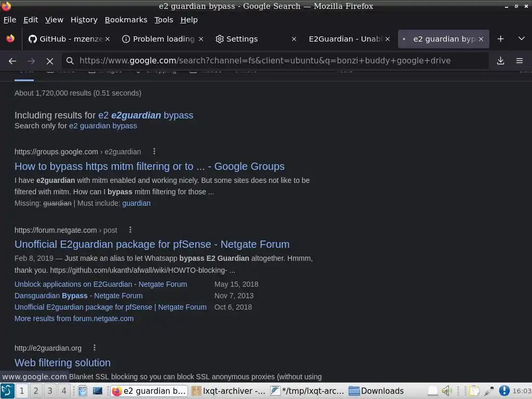
Task: Stop loading the current page
Action: (50, 61)
